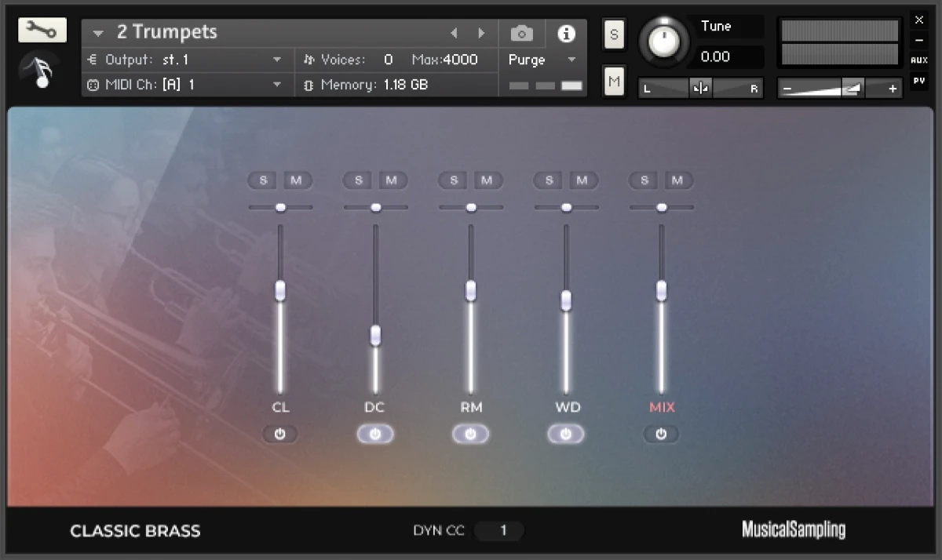The image size is (942, 560).
Task: Click the AUX sends icon
Action: pos(920,60)
